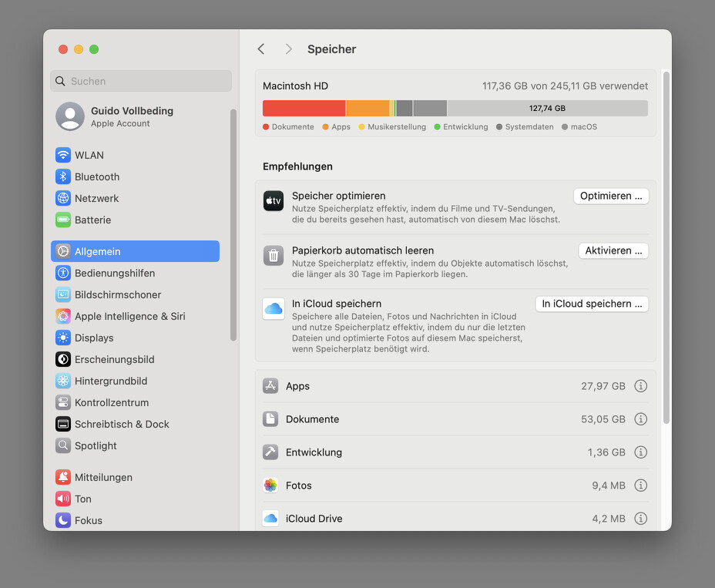Screen dimensions: 715x588
Task: Select the Displays sun icon
Action: (63, 338)
